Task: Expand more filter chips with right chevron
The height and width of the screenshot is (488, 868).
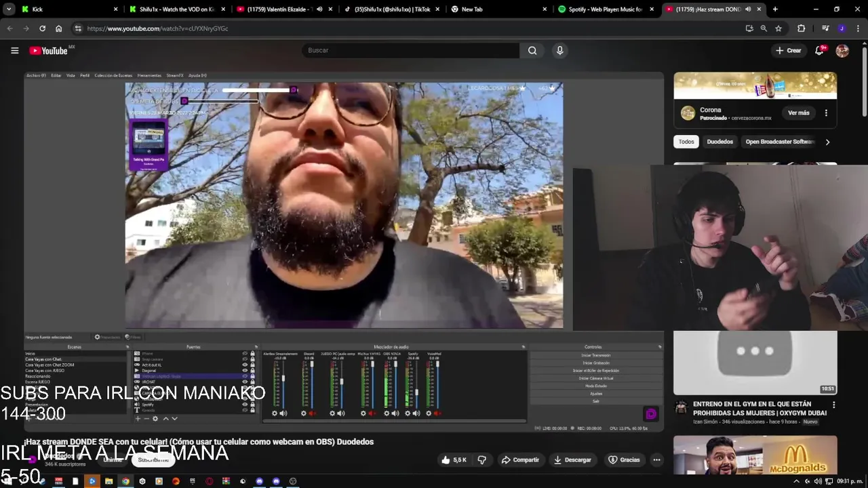Action: 827,142
